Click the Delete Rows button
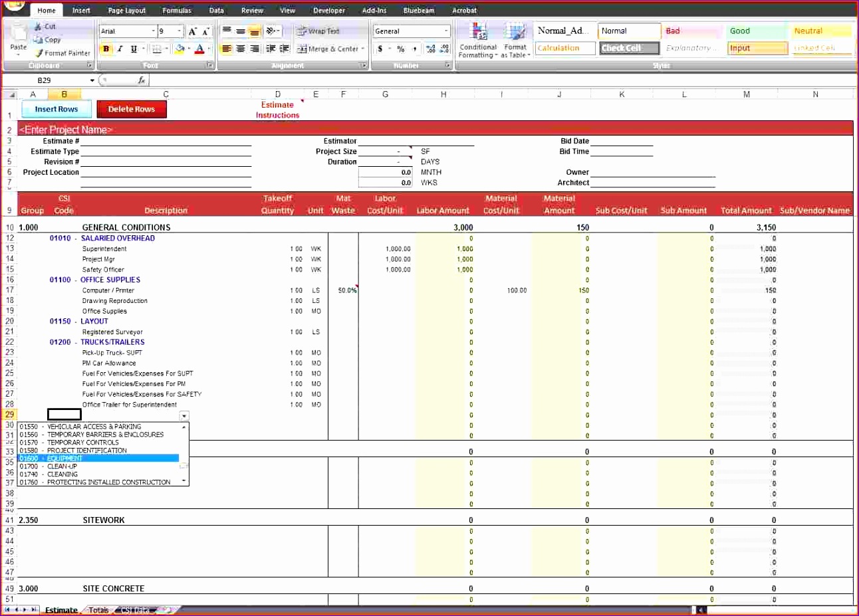The height and width of the screenshot is (616, 859). (x=131, y=108)
